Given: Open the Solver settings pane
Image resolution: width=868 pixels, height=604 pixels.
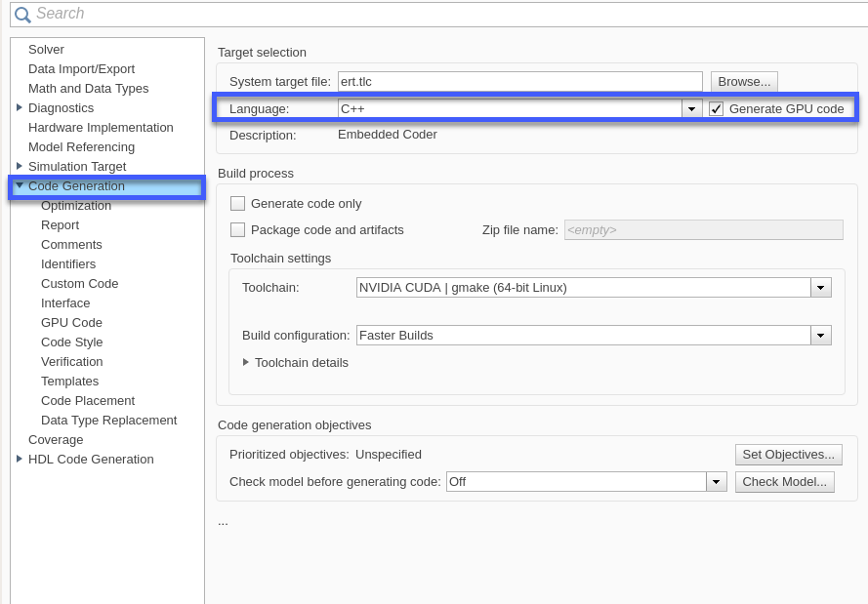Looking at the screenshot, I should (46, 50).
